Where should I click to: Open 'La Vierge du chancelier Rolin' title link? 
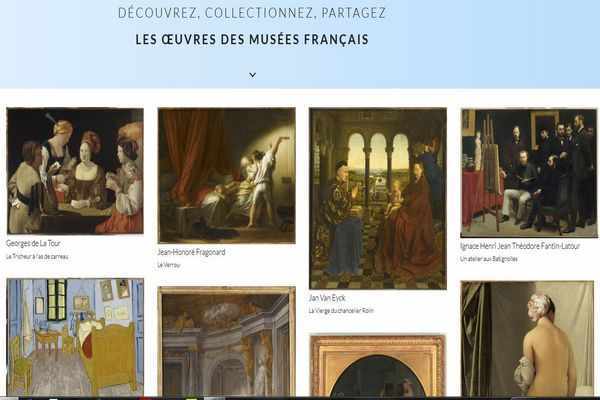point(341,311)
